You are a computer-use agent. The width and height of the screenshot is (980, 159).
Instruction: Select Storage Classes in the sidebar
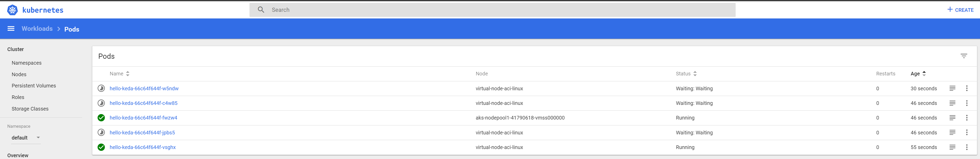[x=30, y=108]
